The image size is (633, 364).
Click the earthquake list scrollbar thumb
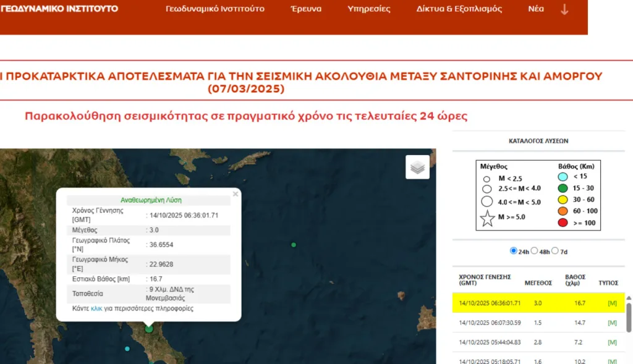point(629,317)
